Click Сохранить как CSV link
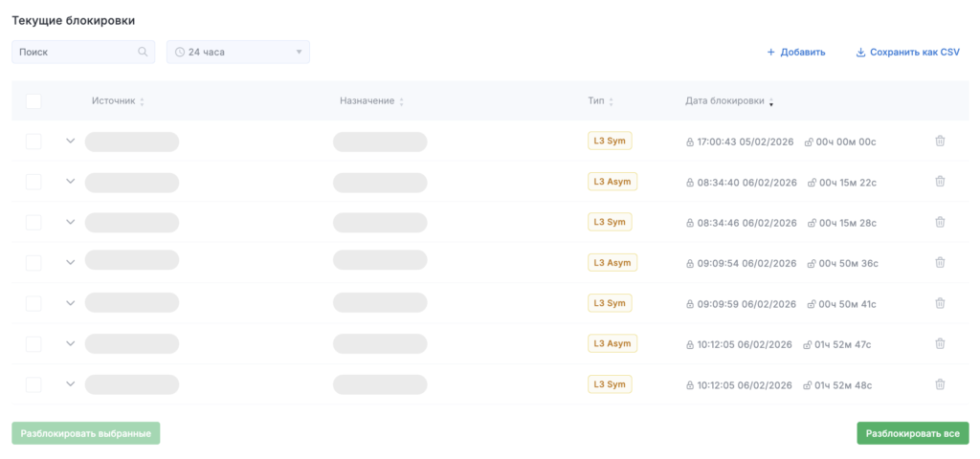 tap(907, 53)
